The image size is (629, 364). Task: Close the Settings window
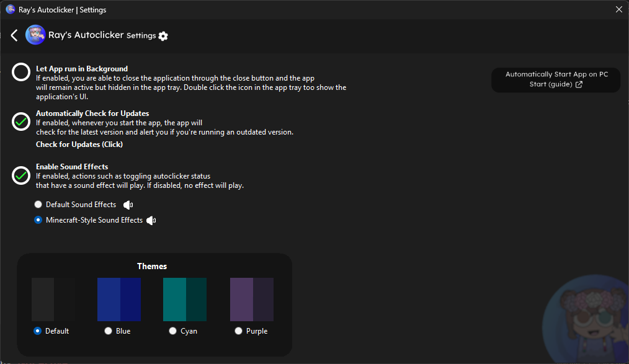pyautogui.click(x=619, y=9)
